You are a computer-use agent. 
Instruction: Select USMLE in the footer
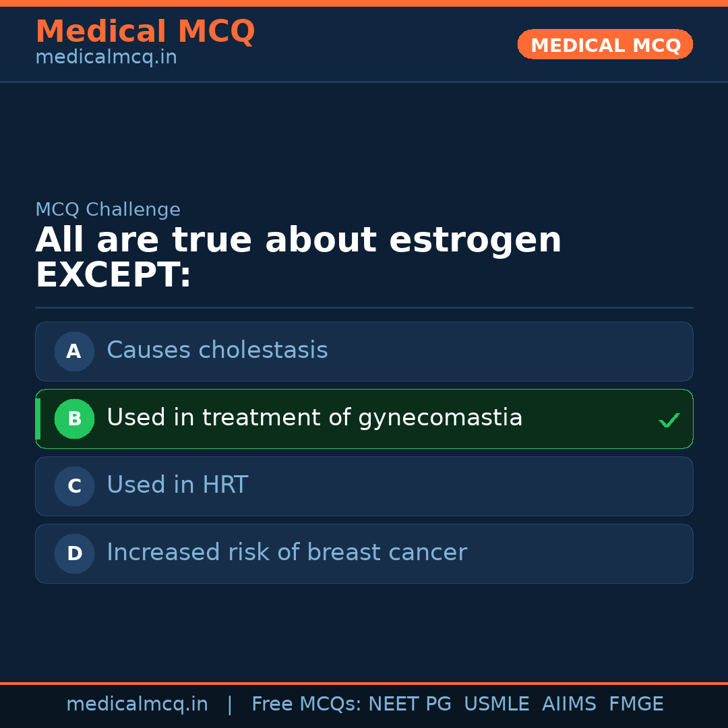496,704
